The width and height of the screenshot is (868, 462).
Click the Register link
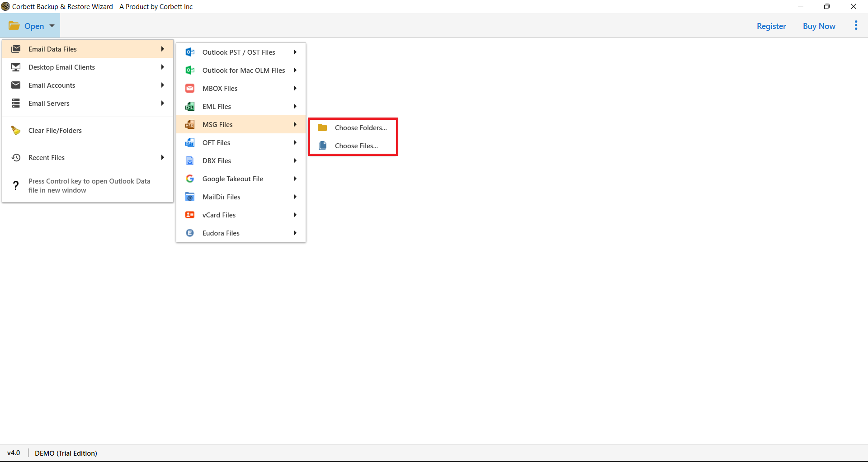(771, 26)
